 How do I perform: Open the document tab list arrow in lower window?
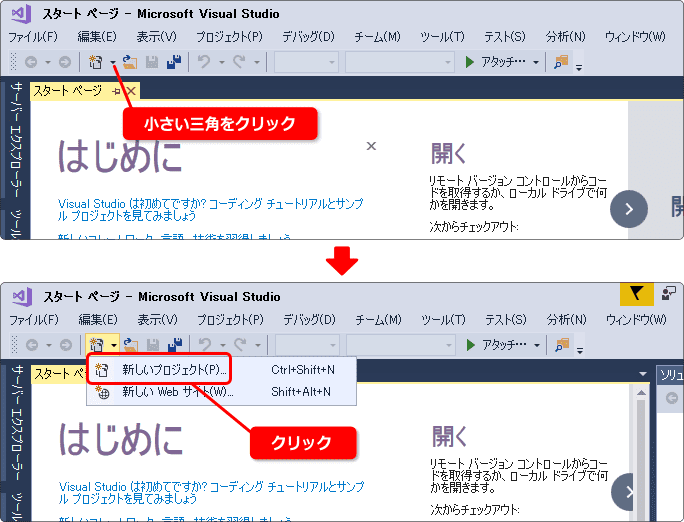pyautogui.click(x=642, y=374)
